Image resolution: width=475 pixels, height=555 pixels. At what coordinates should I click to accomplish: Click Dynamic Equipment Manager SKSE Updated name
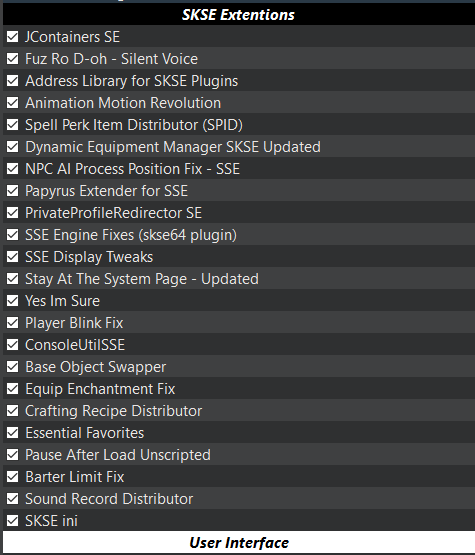pyautogui.click(x=173, y=147)
